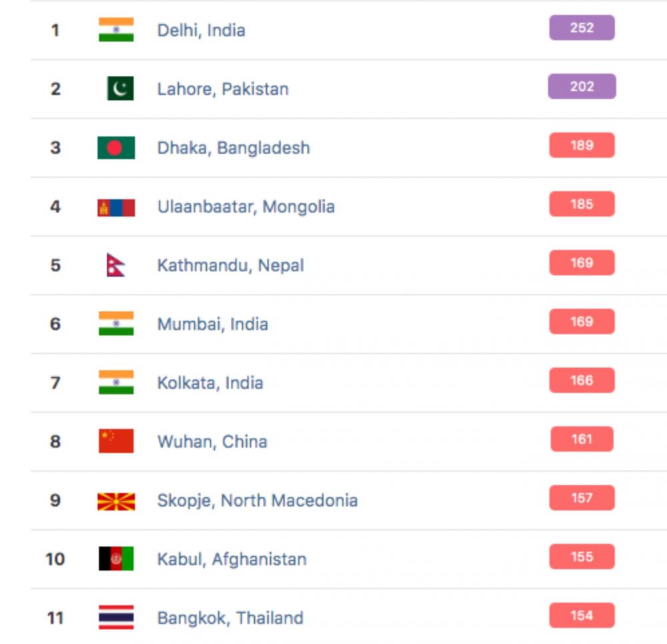Click the China flag next to Wuhan
The height and width of the screenshot is (644, 667).
[116, 441]
